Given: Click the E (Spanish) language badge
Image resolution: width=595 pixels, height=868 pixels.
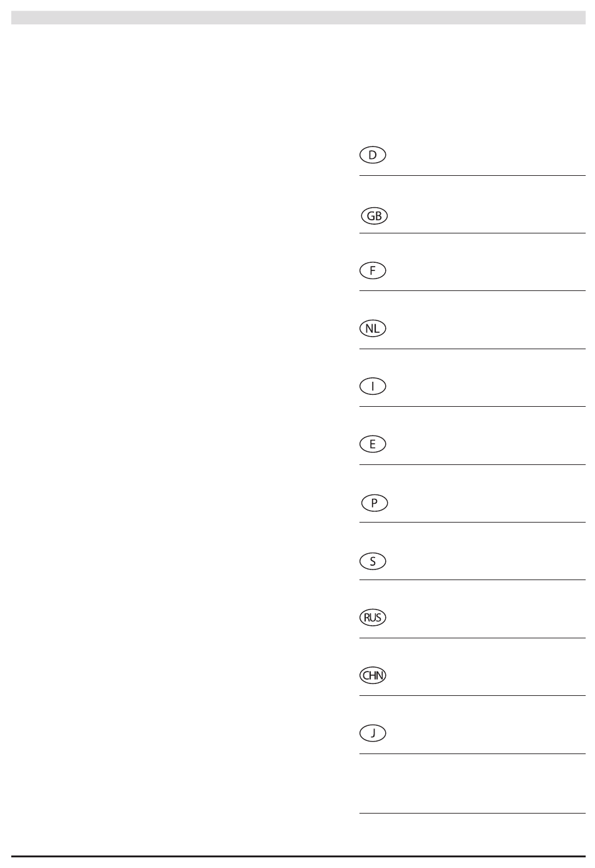Looking at the screenshot, I should click(373, 444).
